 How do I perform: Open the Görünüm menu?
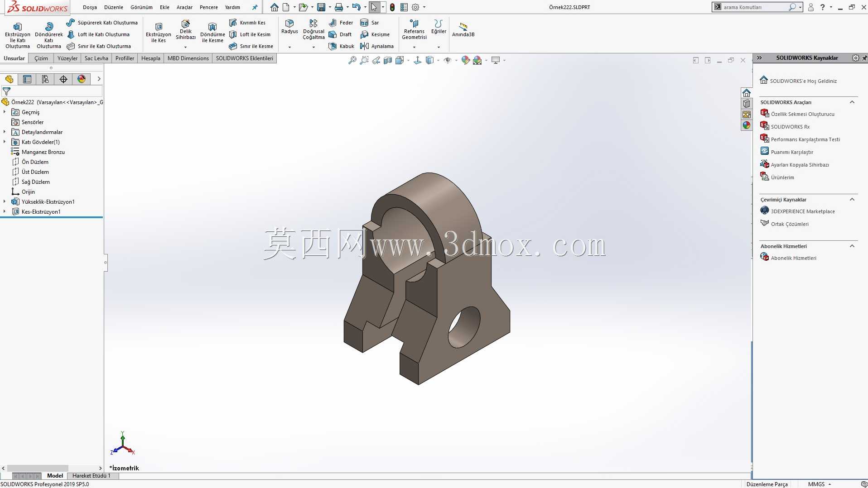pyautogui.click(x=141, y=7)
